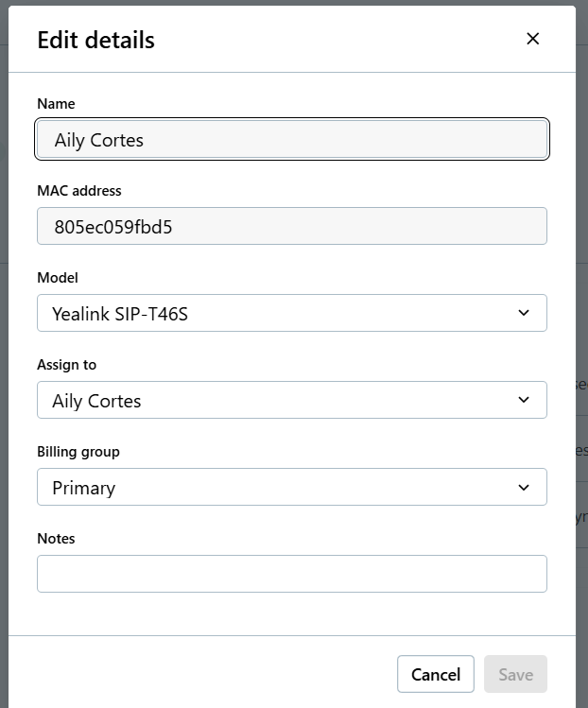Close the Edit details dialog
Image resolution: width=588 pixels, height=708 pixels.
click(532, 39)
